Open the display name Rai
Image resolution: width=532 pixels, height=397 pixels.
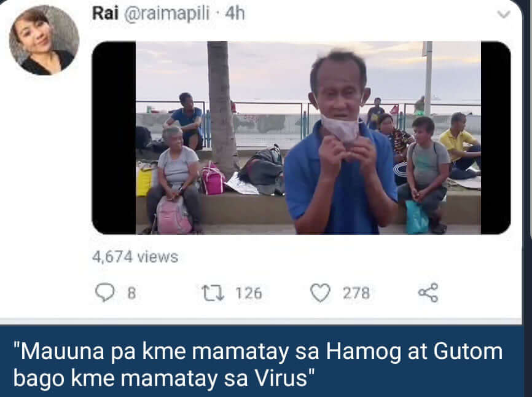(105, 14)
